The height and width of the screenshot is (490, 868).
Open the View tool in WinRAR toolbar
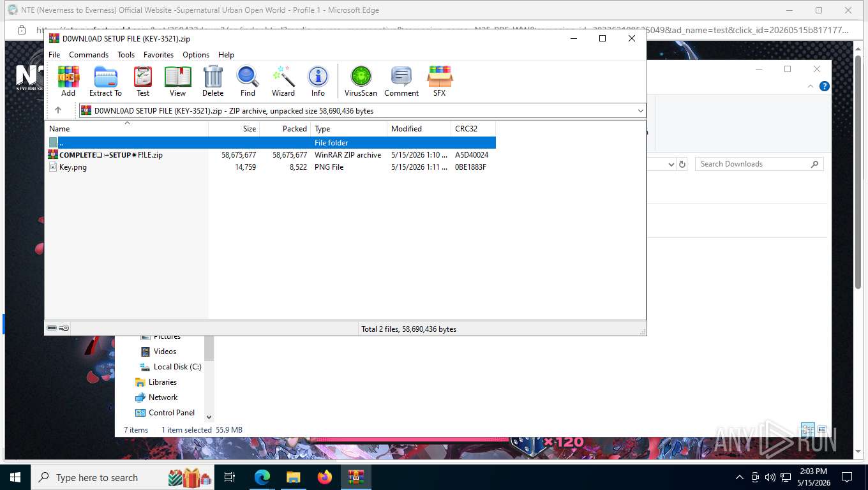[x=177, y=81]
